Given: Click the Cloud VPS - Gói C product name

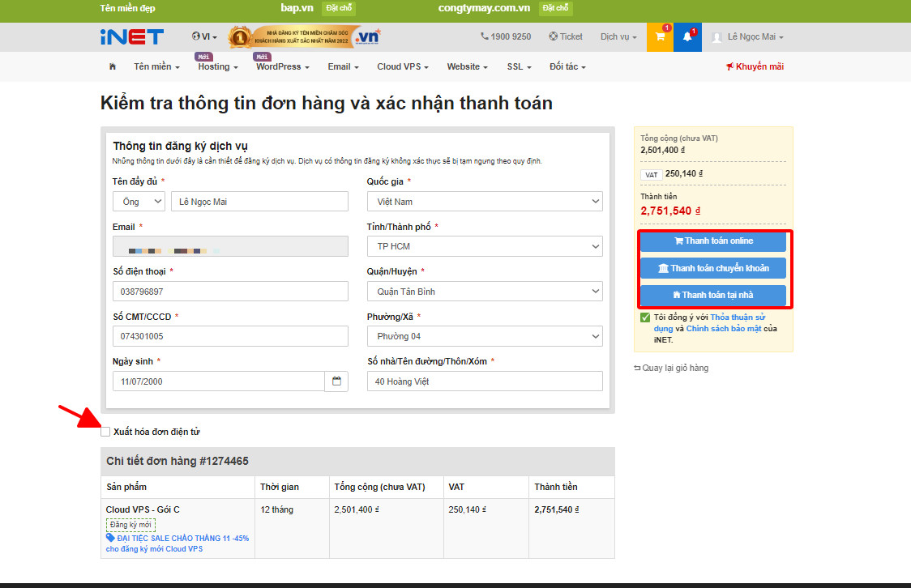Looking at the screenshot, I should tap(143, 509).
